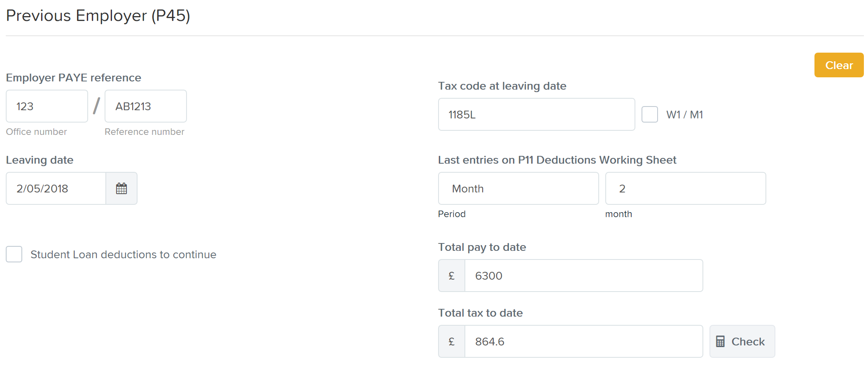The height and width of the screenshot is (366, 868).
Task: Click the Previous Employer (P45) heading
Action: click(98, 16)
